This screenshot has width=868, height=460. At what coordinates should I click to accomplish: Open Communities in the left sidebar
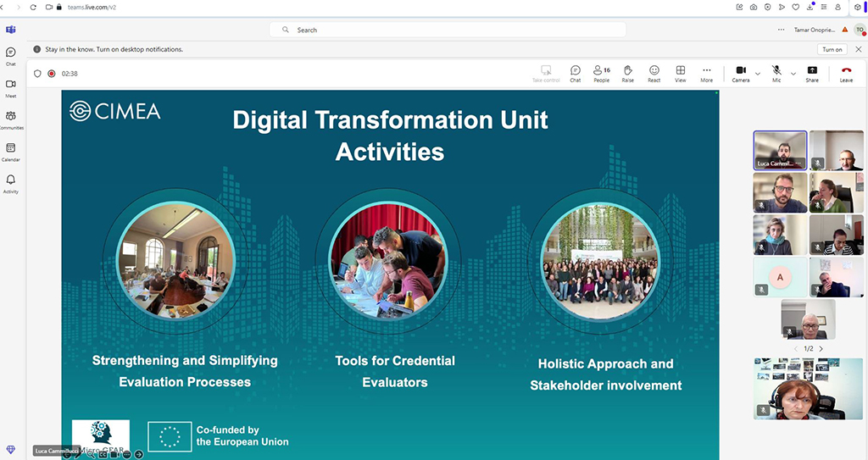11,119
